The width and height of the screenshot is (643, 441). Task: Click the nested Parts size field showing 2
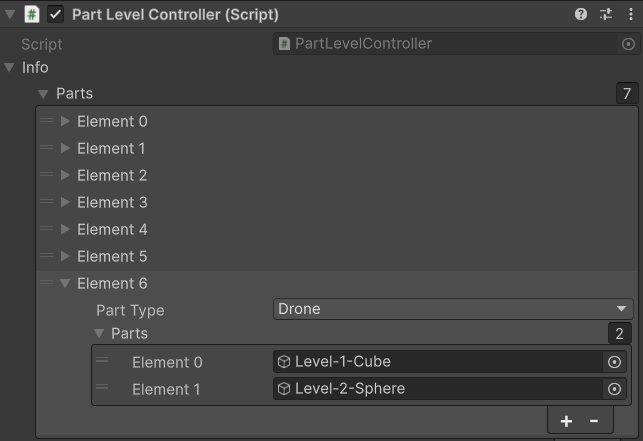point(620,334)
